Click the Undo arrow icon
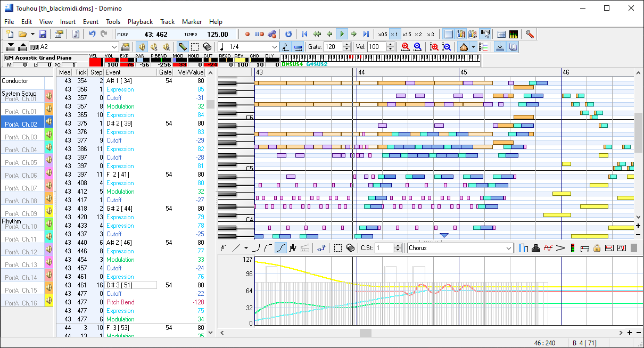Viewport: 644px width, 348px height. [x=92, y=34]
